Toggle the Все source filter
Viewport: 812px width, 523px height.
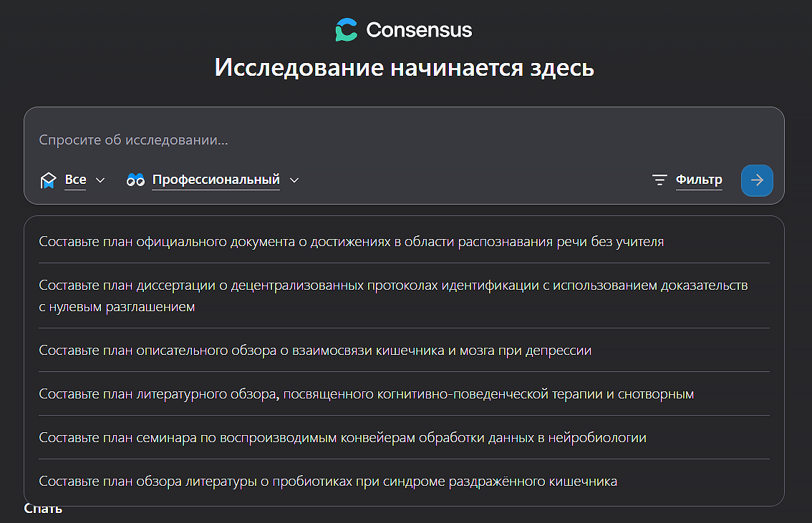(x=76, y=180)
